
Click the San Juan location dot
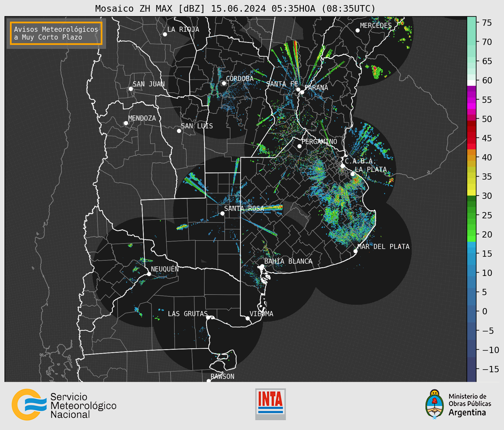coord(131,89)
